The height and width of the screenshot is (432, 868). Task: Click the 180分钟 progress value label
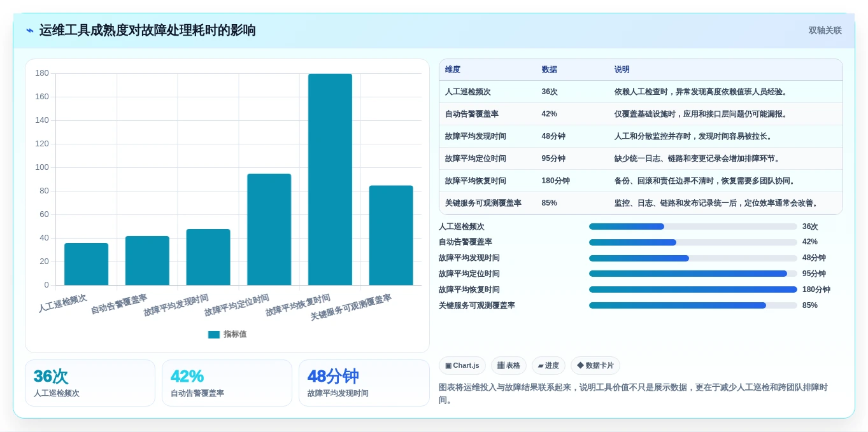816,289
